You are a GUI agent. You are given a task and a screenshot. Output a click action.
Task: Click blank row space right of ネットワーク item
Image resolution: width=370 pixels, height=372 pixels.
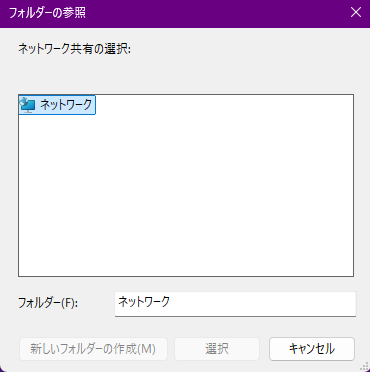[x=223, y=105]
